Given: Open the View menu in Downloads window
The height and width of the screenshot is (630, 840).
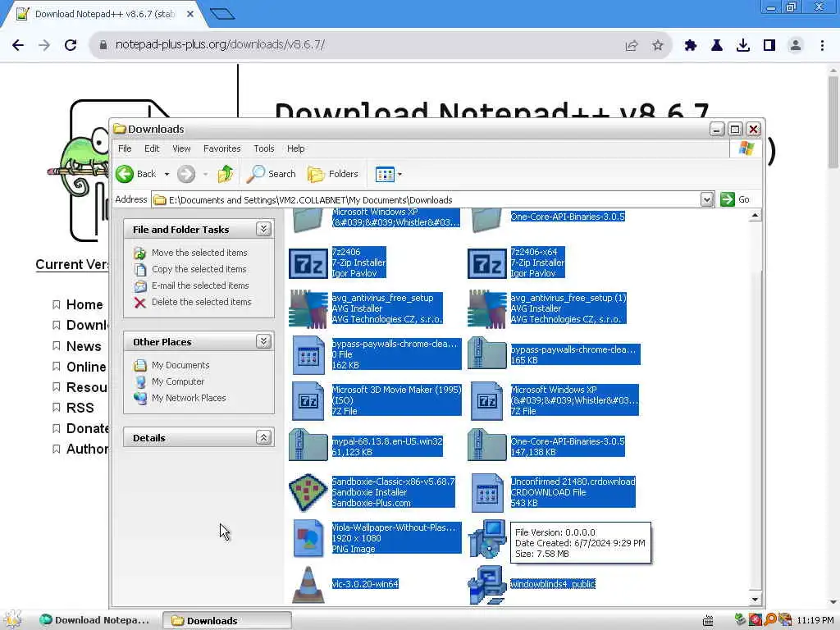Looking at the screenshot, I should click(181, 148).
